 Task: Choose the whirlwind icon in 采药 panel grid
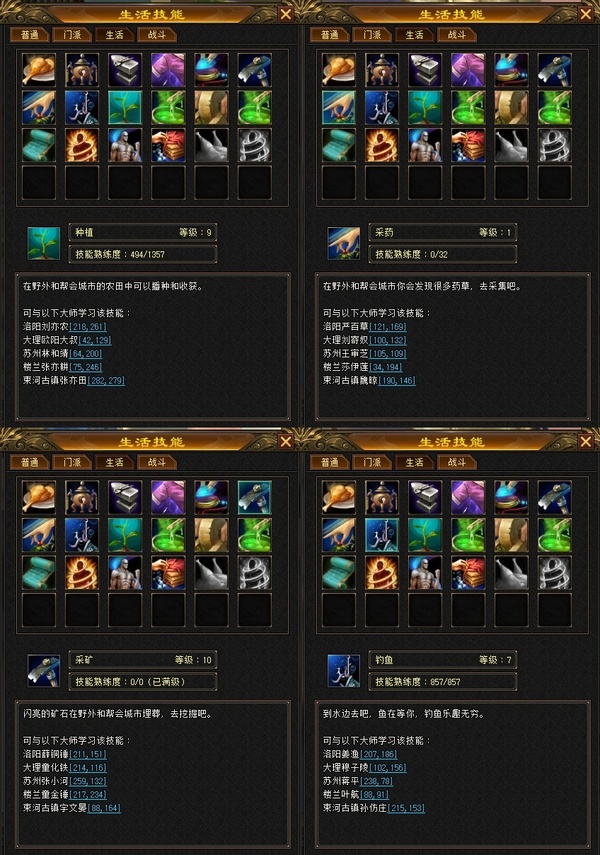[x=554, y=145]
